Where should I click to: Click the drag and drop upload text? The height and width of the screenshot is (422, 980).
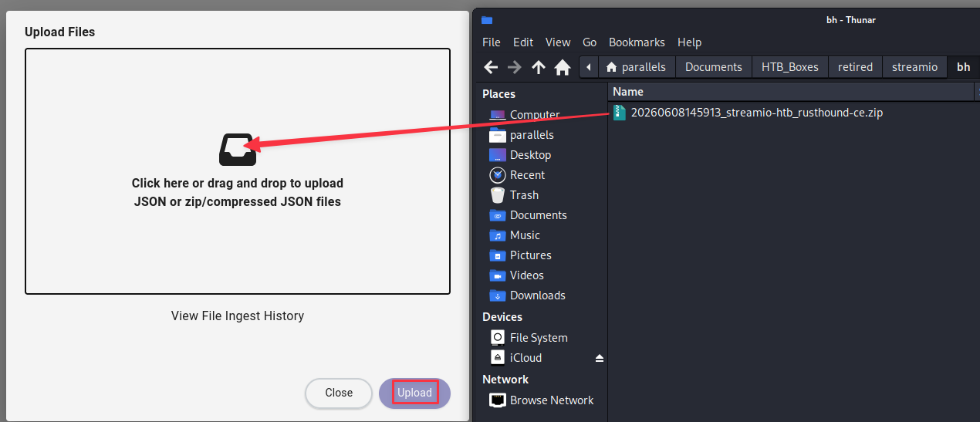[238, 193]
